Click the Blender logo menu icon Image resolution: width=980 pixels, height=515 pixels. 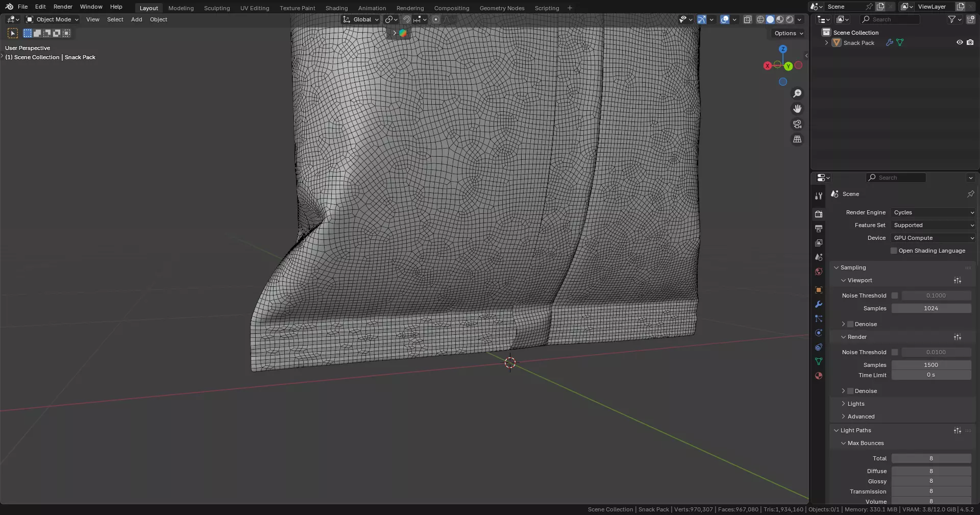point(9,7)
